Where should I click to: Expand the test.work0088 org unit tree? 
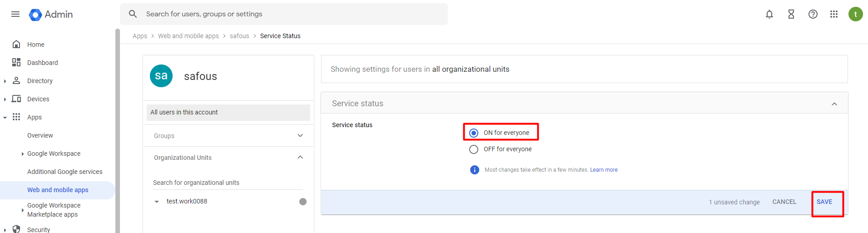click(x=157, y=202)
